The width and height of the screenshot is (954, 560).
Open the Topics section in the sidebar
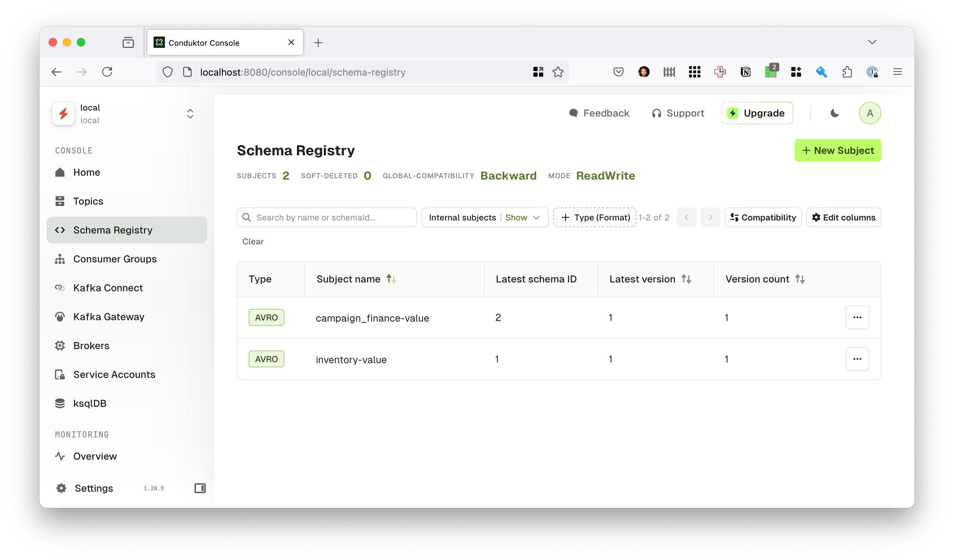88,201
